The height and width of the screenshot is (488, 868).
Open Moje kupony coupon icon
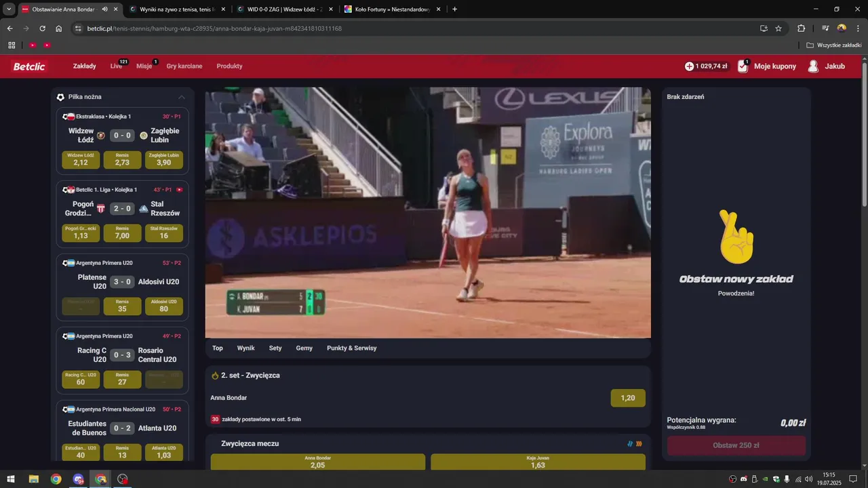[743, 66]
